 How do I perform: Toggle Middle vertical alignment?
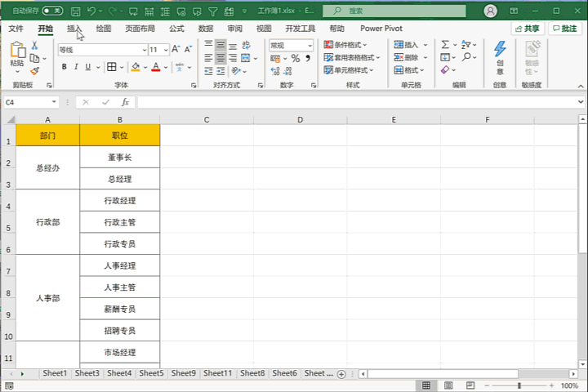pyautogui.click(x=220, y=46)
